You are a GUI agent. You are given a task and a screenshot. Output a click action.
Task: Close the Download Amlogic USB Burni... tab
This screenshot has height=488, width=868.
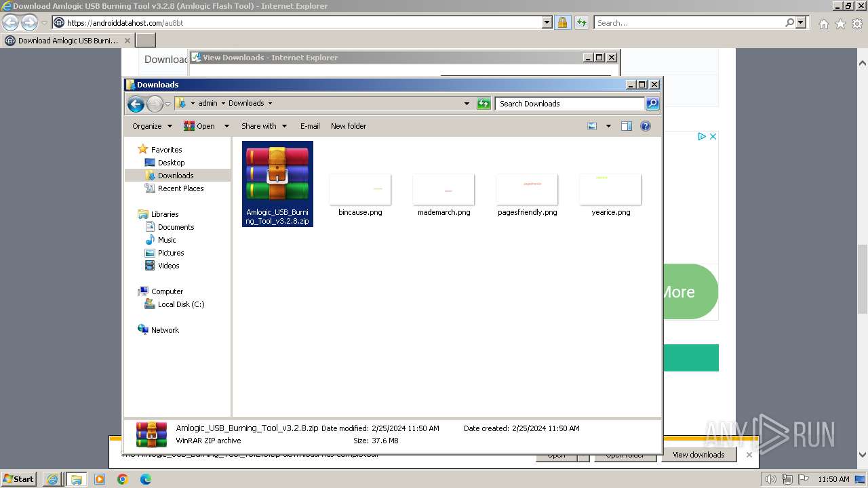click(x=127, y=41)
